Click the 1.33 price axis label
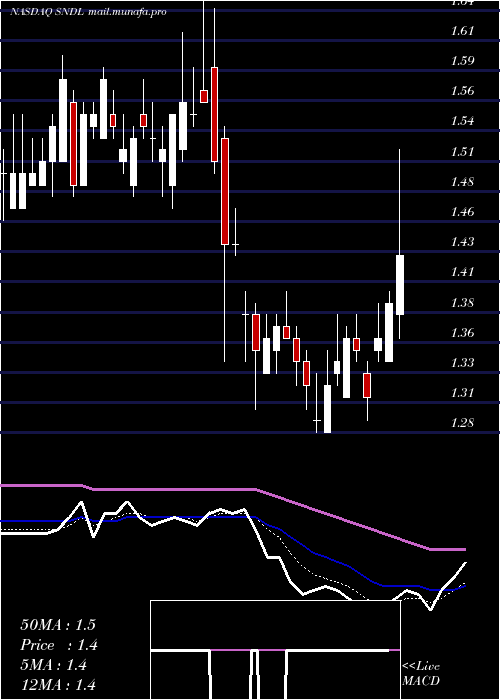The image size is (500, 700). coord(462,362)
